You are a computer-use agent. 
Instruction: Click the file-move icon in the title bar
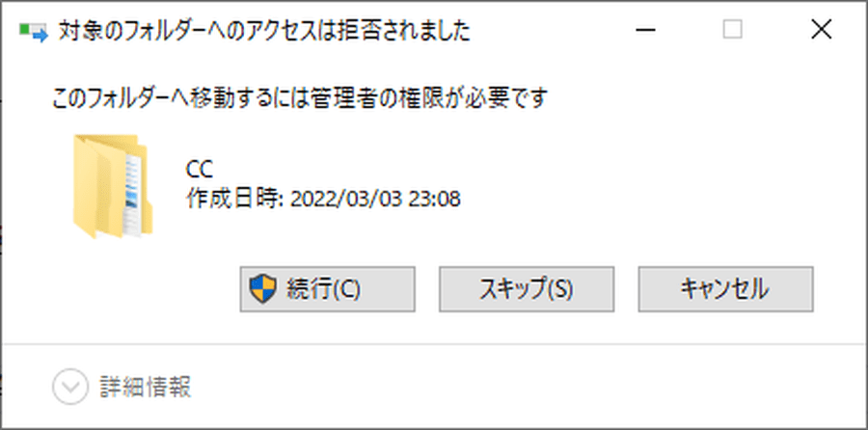[x=34, y=31]
